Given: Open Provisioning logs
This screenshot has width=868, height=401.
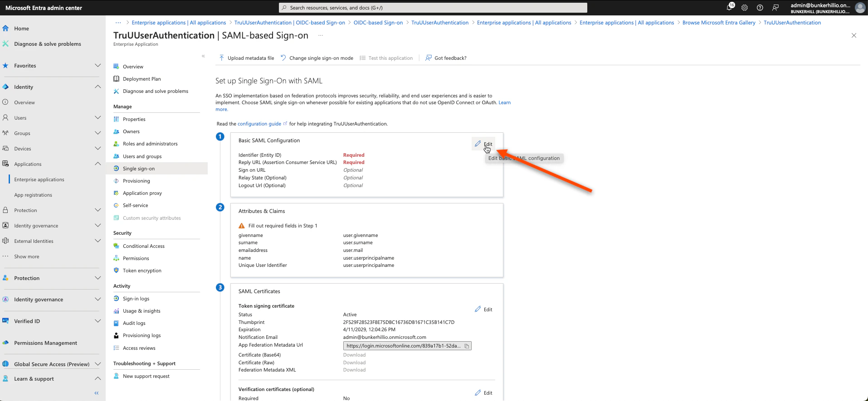Looking at the screenshot, I should click(141, 335).
